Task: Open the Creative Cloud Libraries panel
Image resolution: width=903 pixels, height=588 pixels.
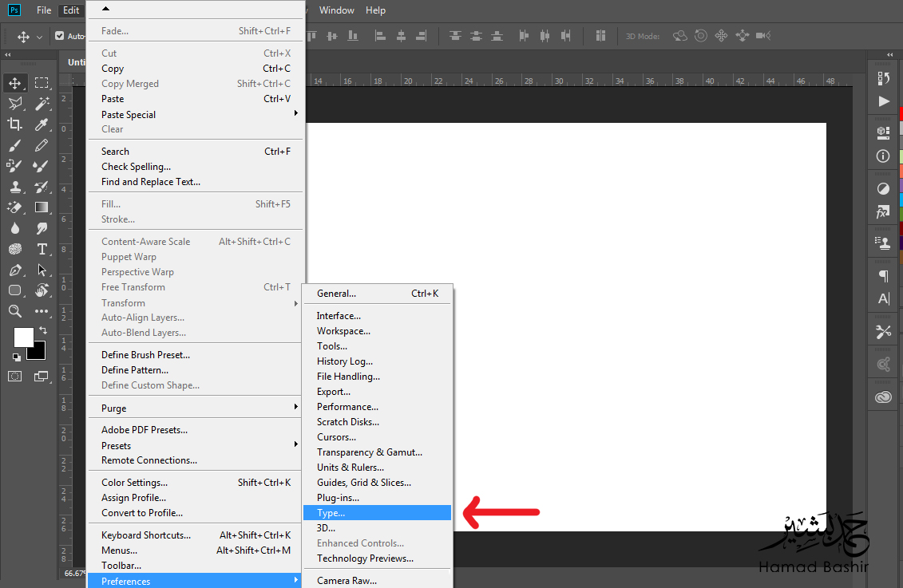Action: [883, 397]
